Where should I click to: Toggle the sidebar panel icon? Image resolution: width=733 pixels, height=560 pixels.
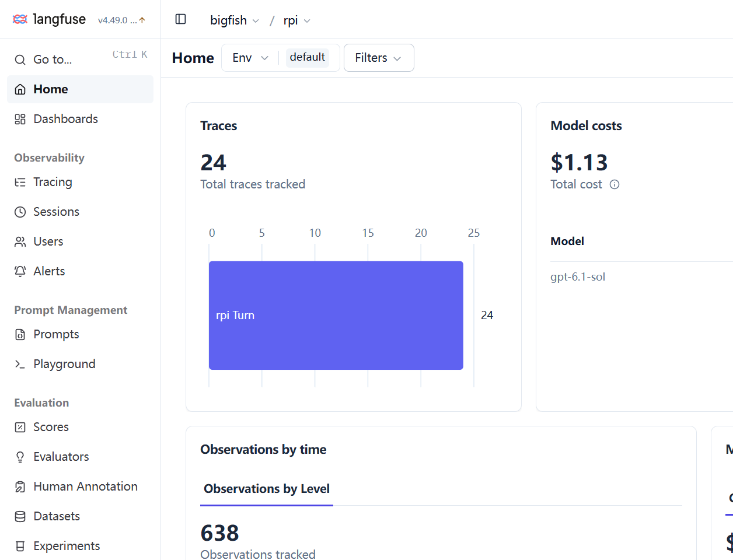coord(181,19)
